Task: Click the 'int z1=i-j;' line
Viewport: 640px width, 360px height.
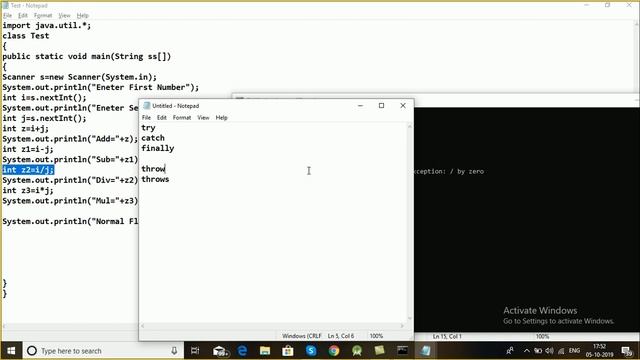Action: (x=28, y=149)
